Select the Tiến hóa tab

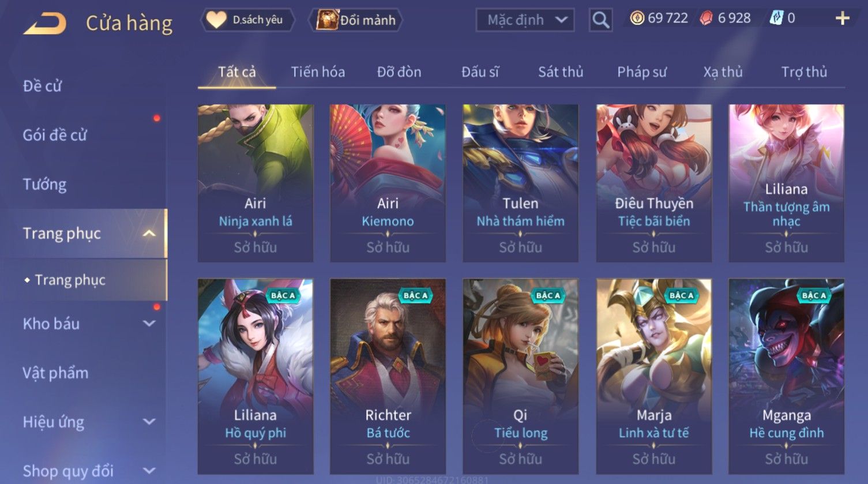coord(318,72)
